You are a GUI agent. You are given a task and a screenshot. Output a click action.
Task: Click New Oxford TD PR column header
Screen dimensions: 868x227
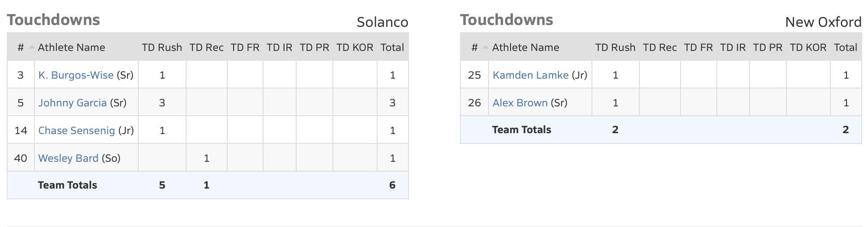click(x=767, y=47)
